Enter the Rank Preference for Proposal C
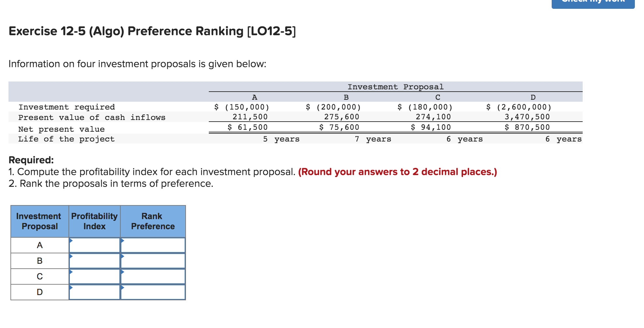 click(x=153, y=276)
